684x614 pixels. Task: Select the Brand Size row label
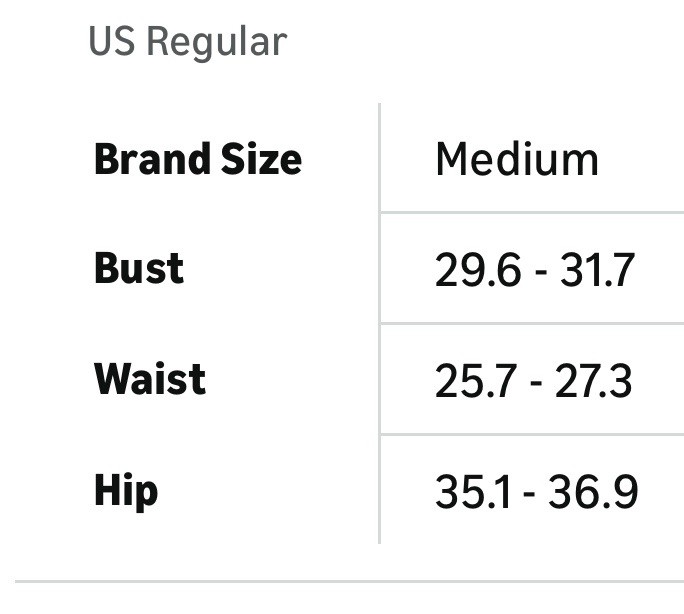point(198,160)
